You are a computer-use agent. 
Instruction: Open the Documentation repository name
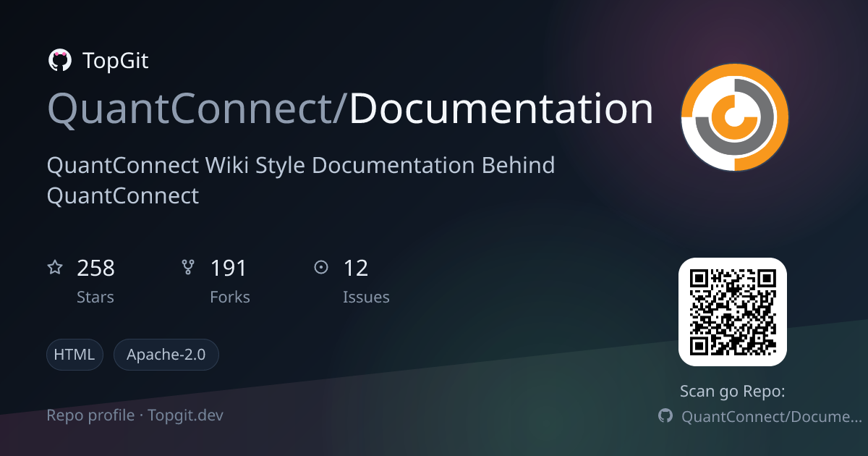501,109
